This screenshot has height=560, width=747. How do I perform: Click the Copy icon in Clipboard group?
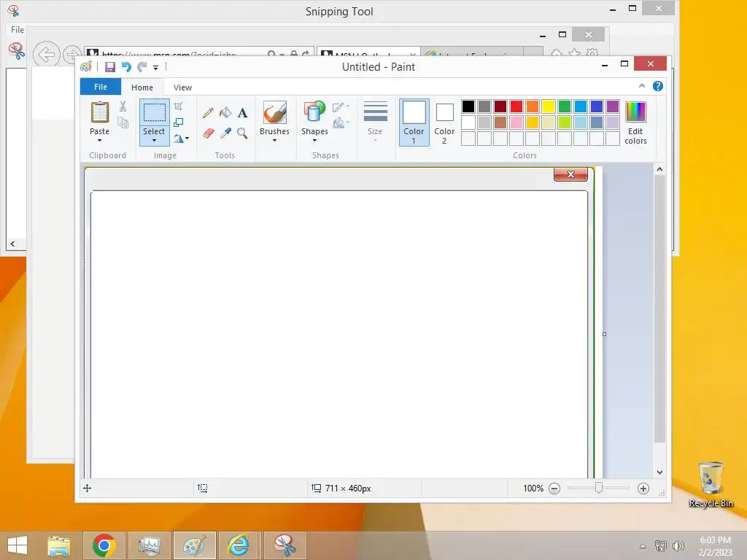click(123, 122)
